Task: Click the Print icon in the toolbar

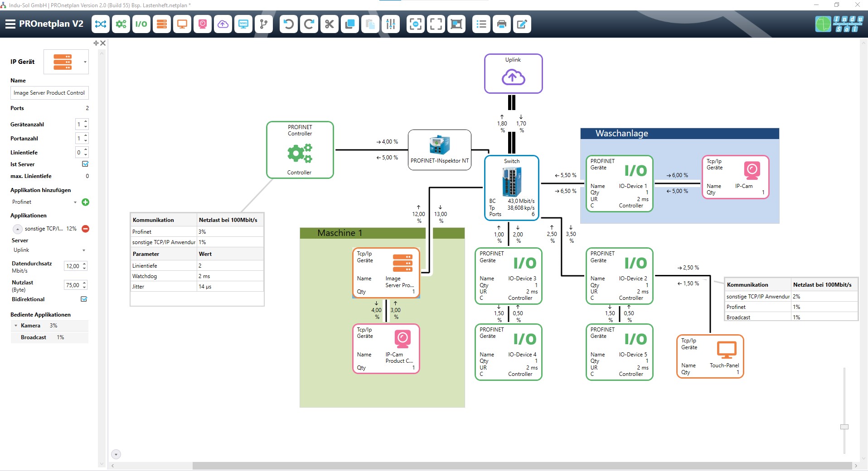Action: [501, 24]
